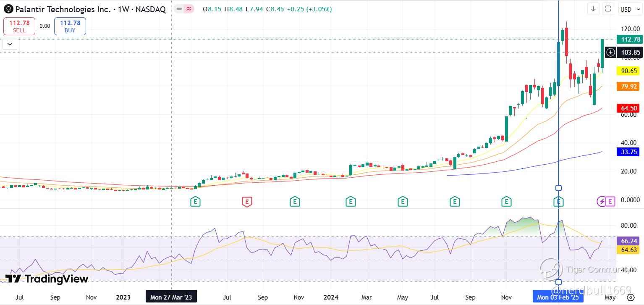Click the orange 79.92 moving average label
This screenshot has height=305, width=644.
628,87
